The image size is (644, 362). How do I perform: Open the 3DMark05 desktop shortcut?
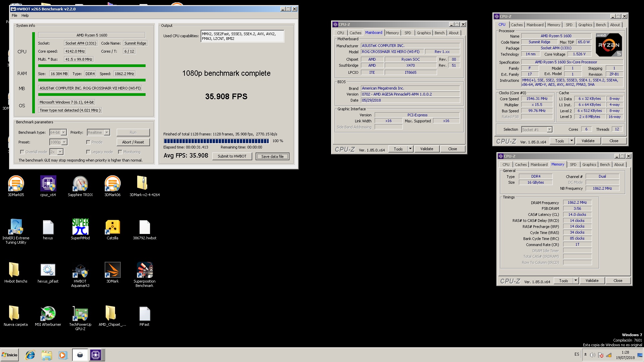pos(16,186)
